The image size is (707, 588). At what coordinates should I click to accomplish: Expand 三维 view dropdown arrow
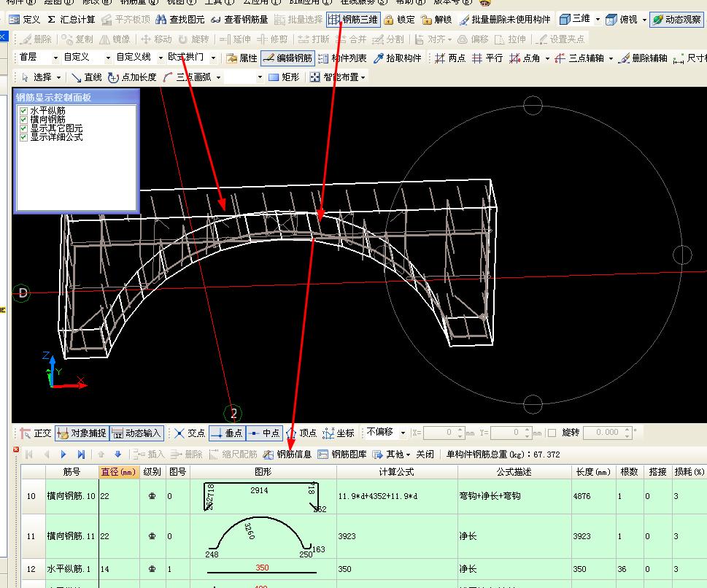point(598,20)
